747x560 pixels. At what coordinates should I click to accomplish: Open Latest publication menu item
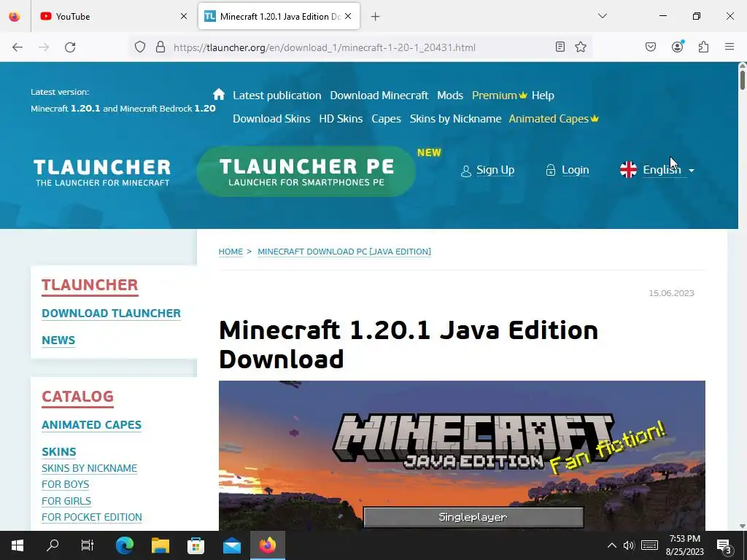[x=276, y=96]
